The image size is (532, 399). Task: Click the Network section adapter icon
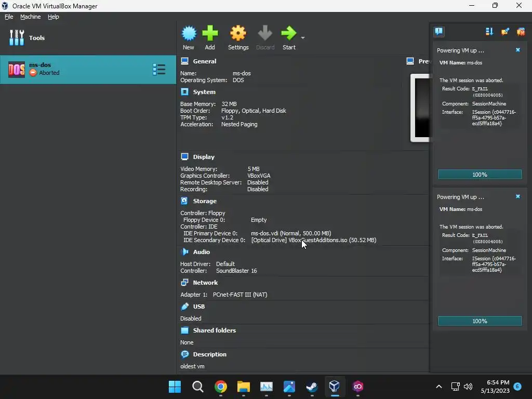184,282
